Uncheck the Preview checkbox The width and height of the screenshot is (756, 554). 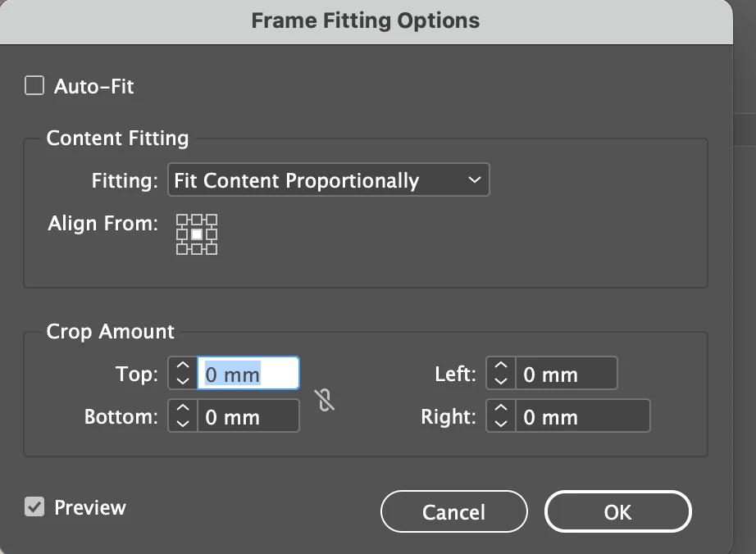click(x=34, y=507)
